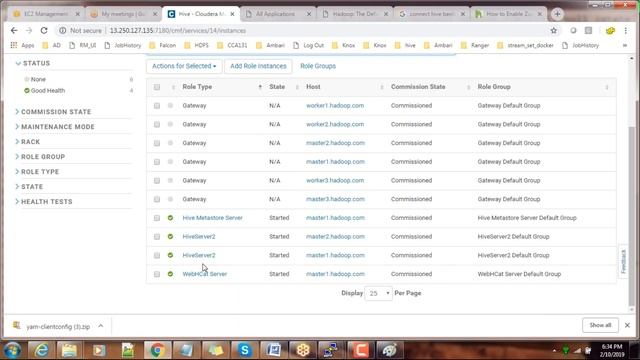
Task: Open the Role Groups link
Action: 318,66
